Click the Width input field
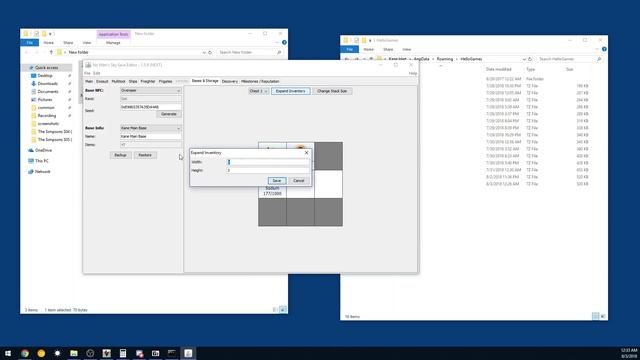The width and height of the screenshot is (640, 360). point(268,162)
